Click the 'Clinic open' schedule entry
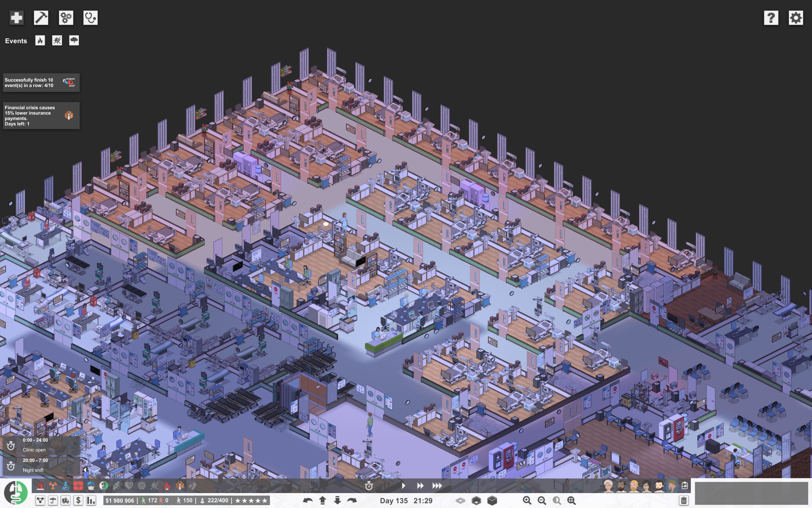The width and height of the screenshot is (812, 508). tap(41, 445)
